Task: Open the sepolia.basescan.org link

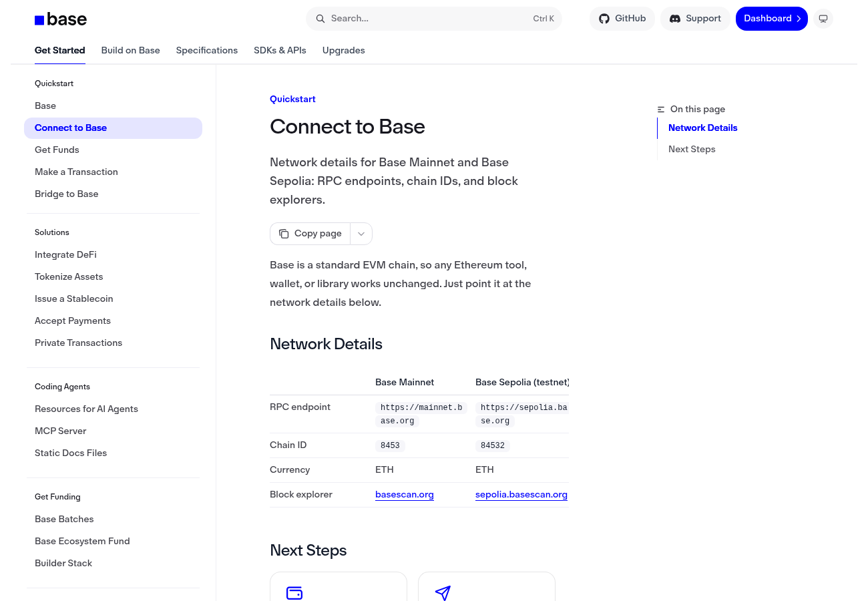Action: (521, 495)
